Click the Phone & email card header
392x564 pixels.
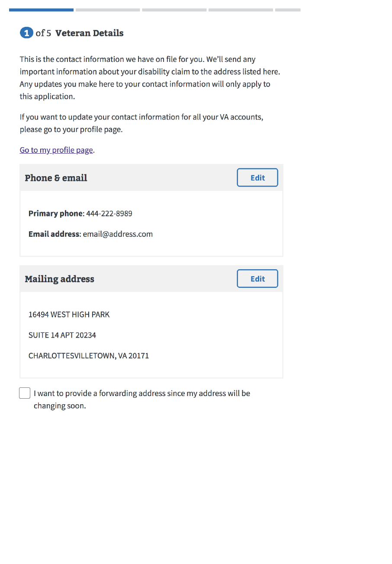pyautogui.click(x=56, y=178)
